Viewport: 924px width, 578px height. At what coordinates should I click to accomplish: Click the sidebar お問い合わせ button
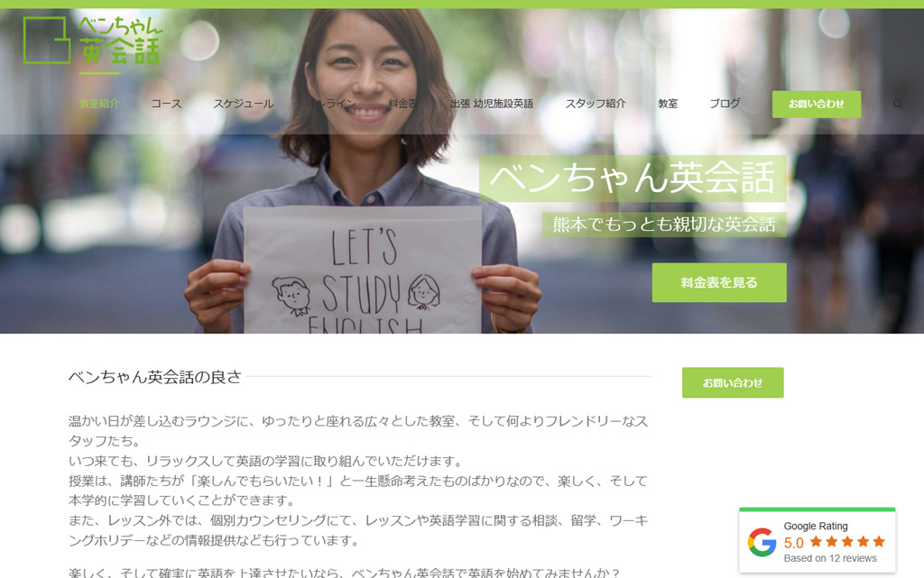733,382
